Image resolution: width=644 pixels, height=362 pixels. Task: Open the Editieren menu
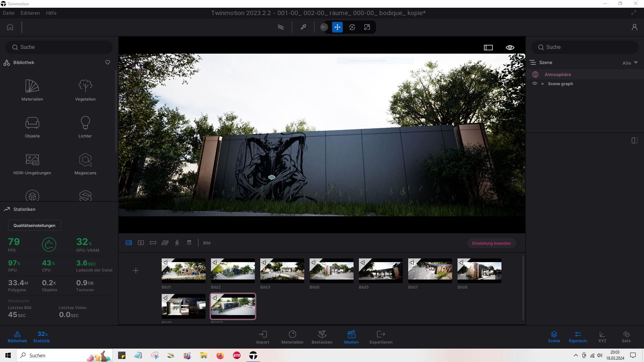tap(30, 13)
